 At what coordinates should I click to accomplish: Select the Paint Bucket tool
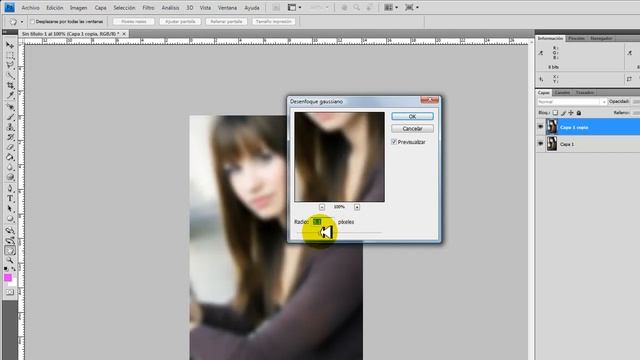(x=10, y=157)
